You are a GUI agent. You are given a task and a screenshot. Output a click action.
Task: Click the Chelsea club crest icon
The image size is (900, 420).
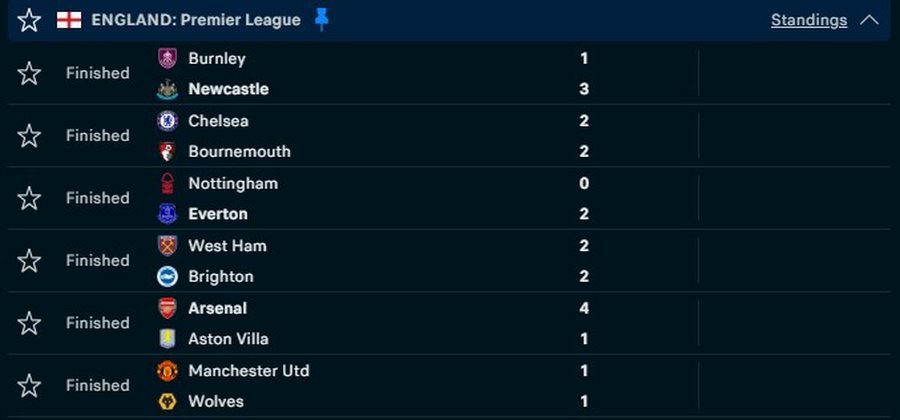click(x=167, y=121)
